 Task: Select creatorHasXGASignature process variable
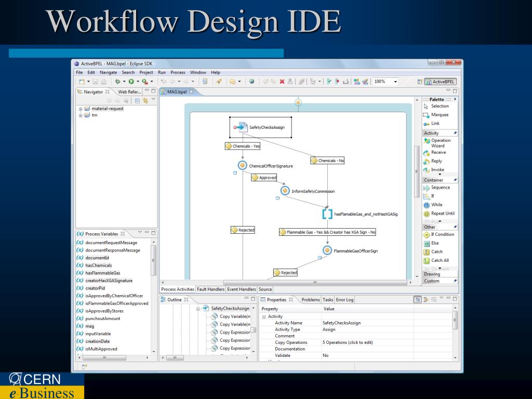click(109, 281)
